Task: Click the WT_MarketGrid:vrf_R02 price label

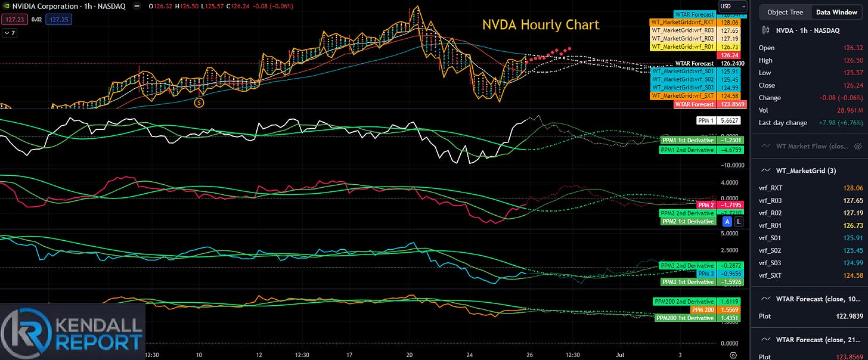Action: pyautogui.click(x=682, y=38)
